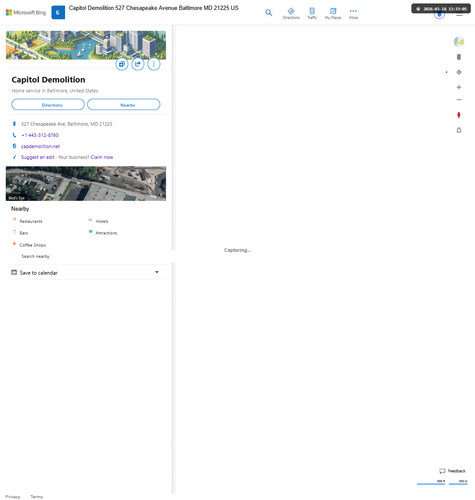Click the Directions button in the place card

(48, 105)
